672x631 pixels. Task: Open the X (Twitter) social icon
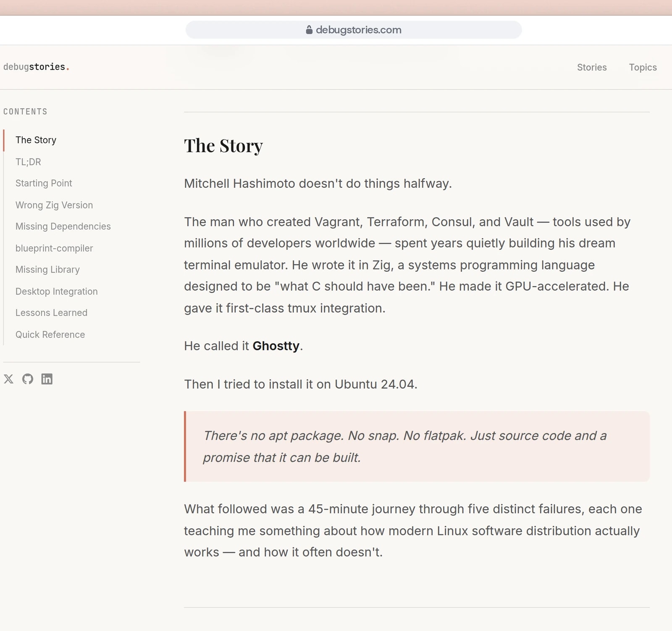click(x=8, y=379)
